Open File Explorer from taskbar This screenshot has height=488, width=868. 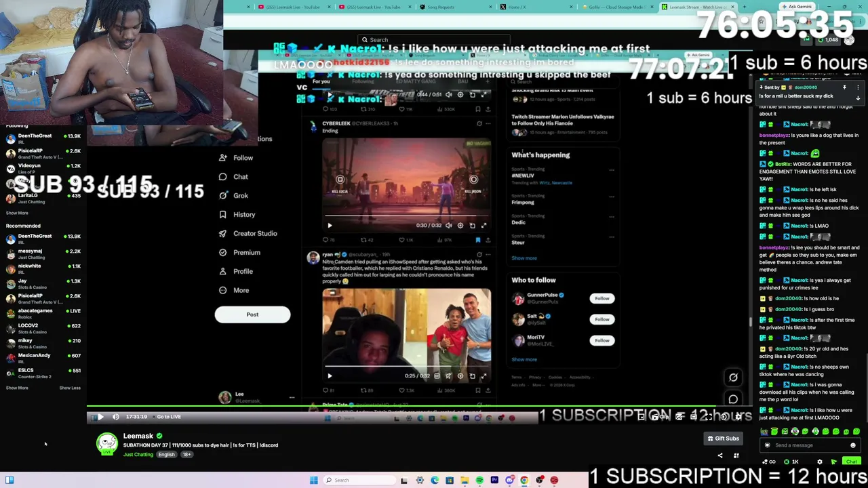[x=465, y=480]
